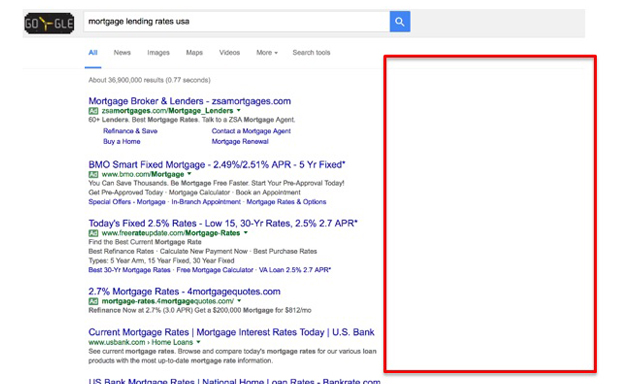Click the Ad badge beside www.bmo.com/Mortgage
The height and width of the screenshot is (384, 622).
93,175
